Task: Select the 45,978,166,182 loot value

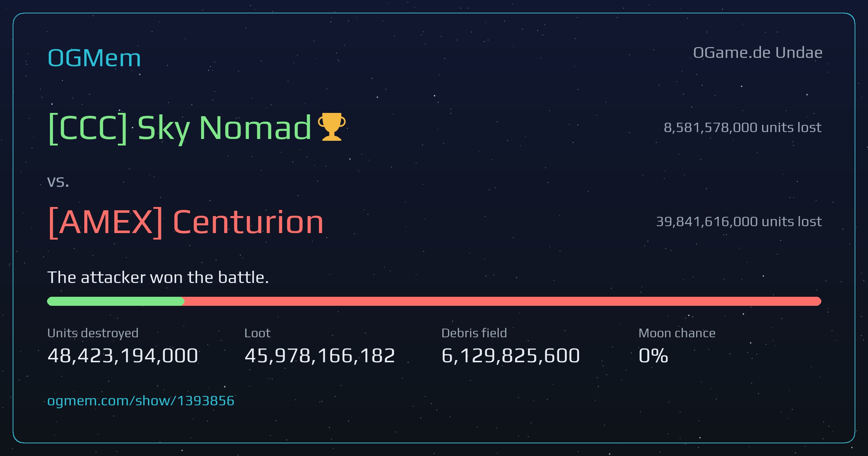Action: (320, 355)
